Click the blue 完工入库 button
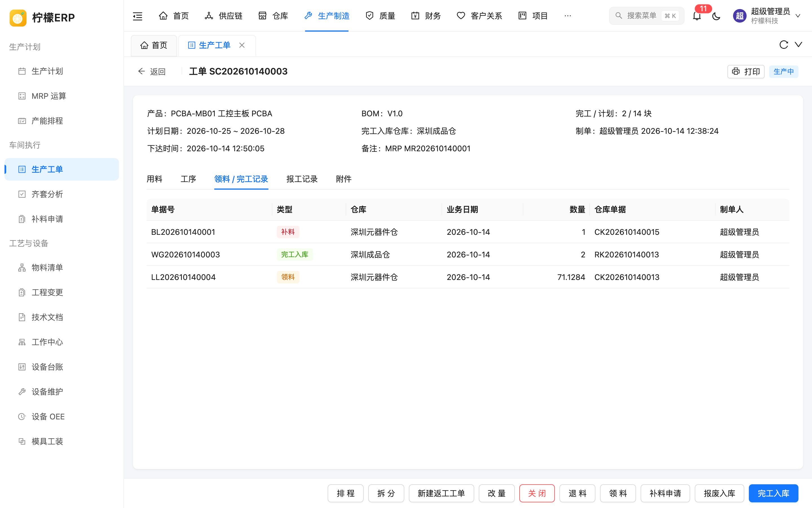 [773, 493]
